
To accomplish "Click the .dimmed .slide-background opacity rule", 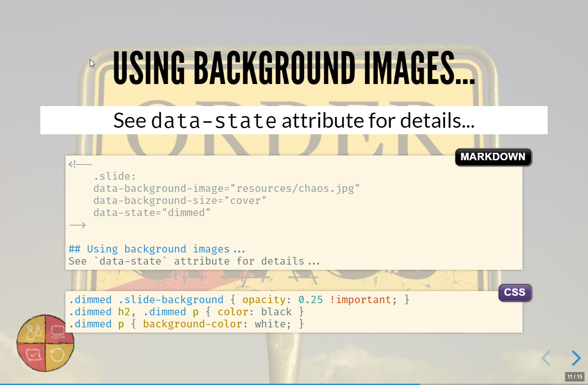I will (x=239, y=300).
